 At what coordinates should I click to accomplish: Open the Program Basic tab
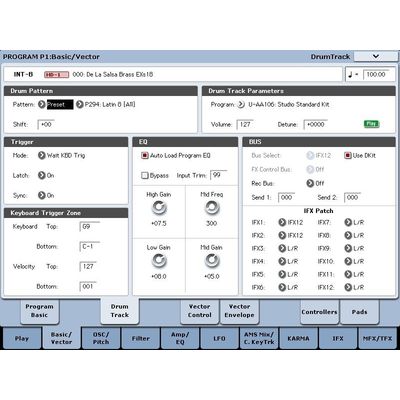pos(39,311)
